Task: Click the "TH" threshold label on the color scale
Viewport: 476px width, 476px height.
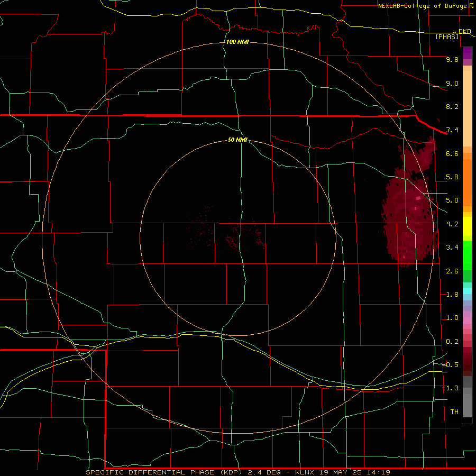Action: click(454, 412)
